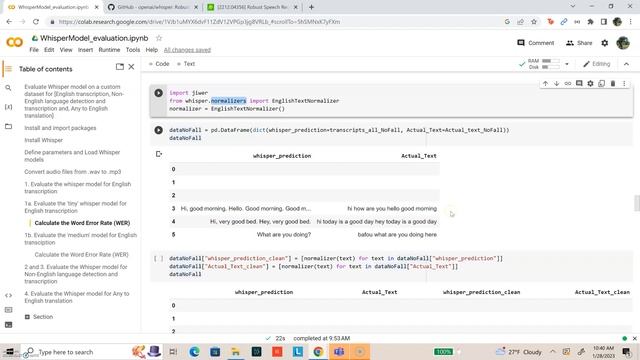
Task: Open the Runtime menu
Action: [x=109, y=50]
